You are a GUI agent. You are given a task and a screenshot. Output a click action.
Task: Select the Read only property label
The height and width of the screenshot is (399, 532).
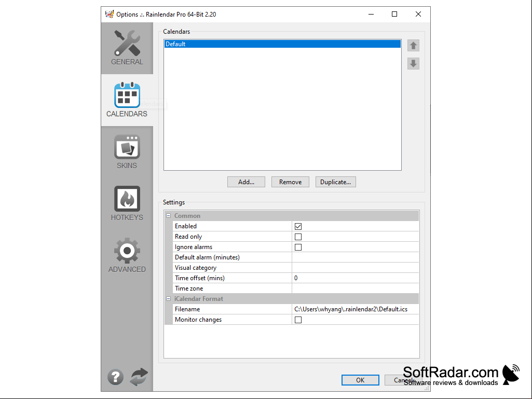tap(188, 237)
